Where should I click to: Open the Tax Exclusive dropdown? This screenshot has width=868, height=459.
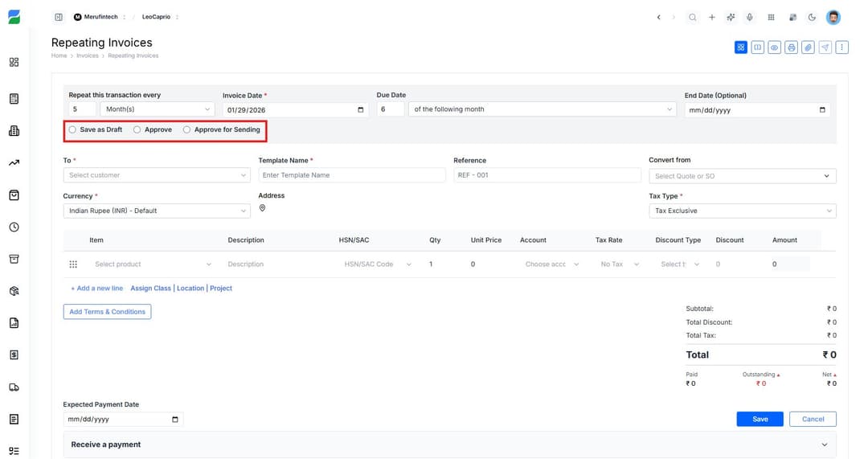743,211
